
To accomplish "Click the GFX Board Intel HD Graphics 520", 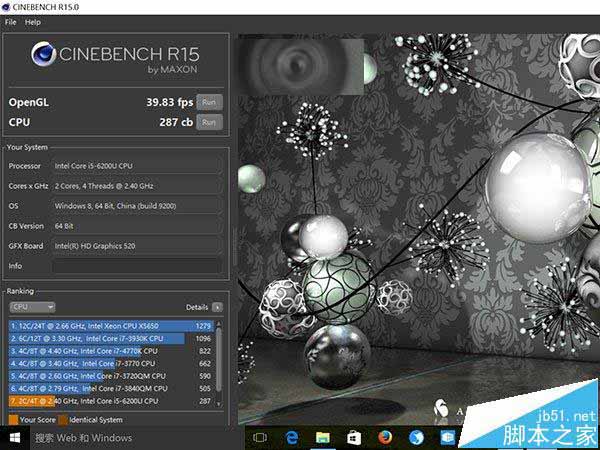I will point(137,246).
